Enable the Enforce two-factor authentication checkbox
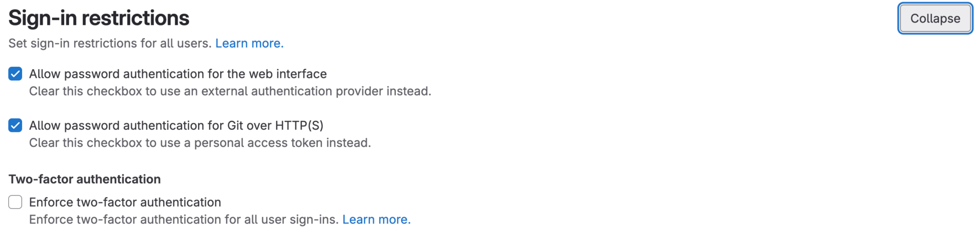 tap(15, 202)
